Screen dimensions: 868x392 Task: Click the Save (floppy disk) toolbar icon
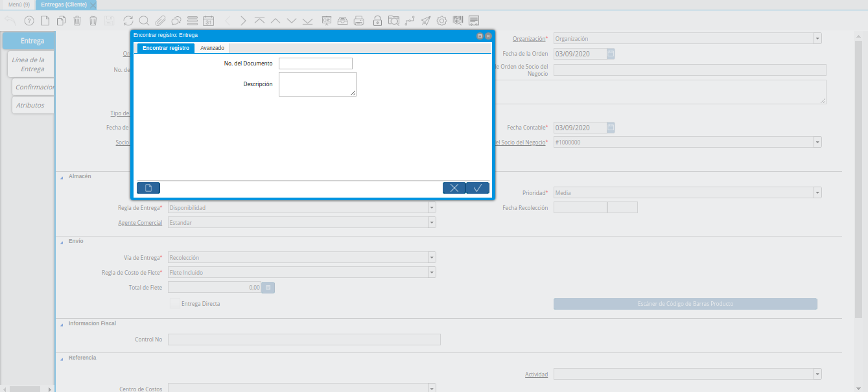(x=109, y=21)
